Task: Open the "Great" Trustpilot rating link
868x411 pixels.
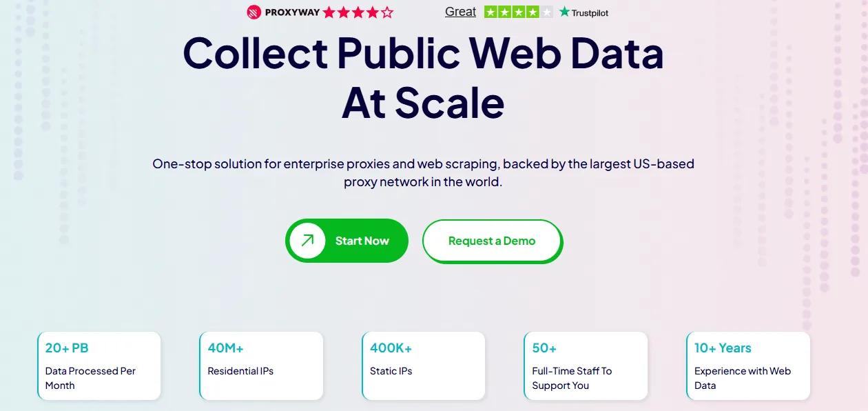Action: [460, 12]
